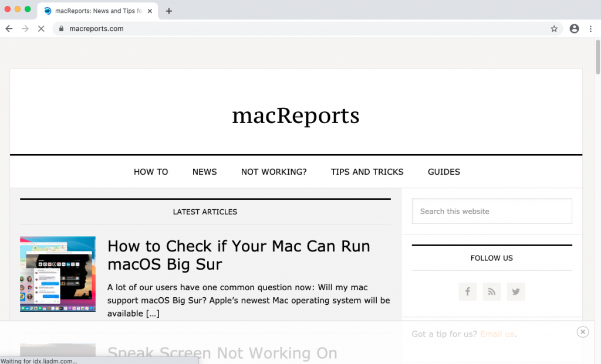
Task: Open a new tab with the plus button
Action: coord(168,11)
